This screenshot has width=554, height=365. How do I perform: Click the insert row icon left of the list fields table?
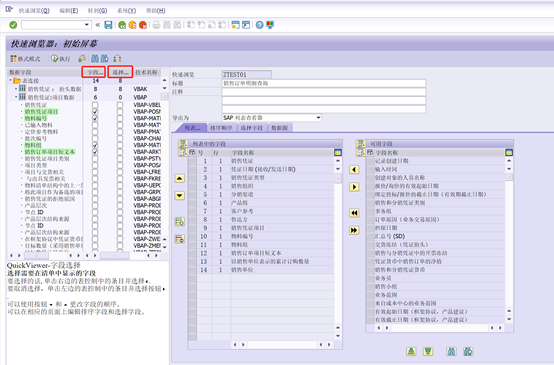click(x=179, y=222)
